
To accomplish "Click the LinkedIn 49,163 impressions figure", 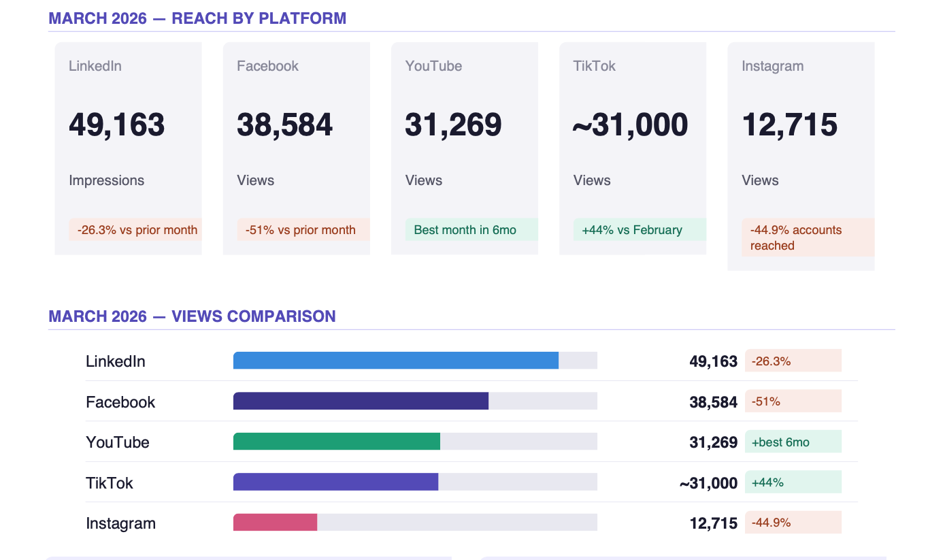I will (x=116, y=125).
